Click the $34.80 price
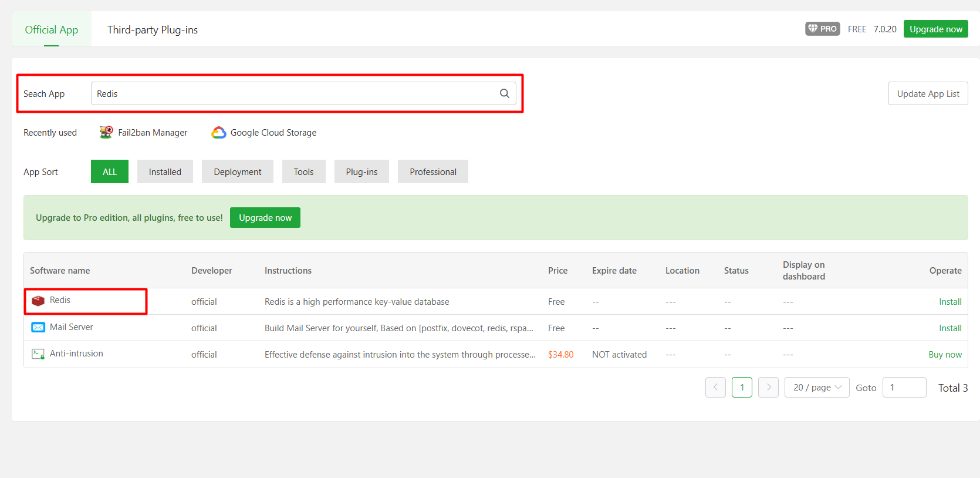Viewport: 980px width, 478px height. coord(560,354)
